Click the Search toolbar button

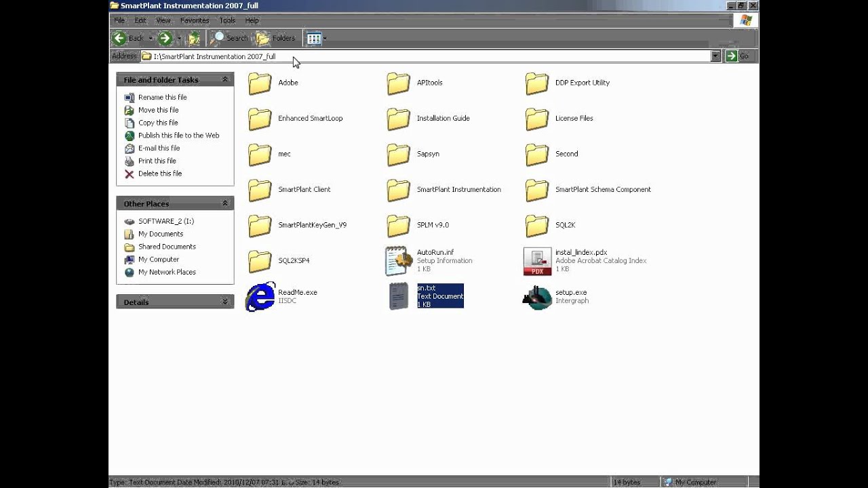[229, 38]
